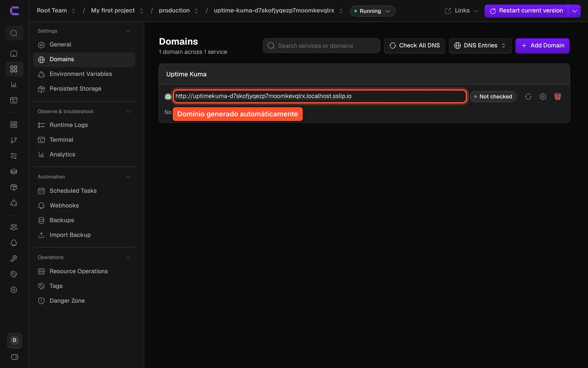Click Restart current version
Viewport: 588px width, 368px height.
coord(526,11)
